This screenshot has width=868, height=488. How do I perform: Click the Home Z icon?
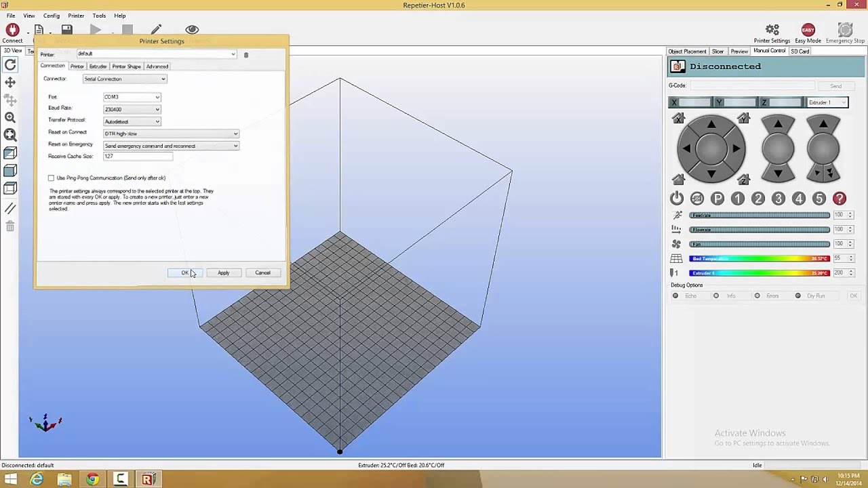[x=744, y=180]
